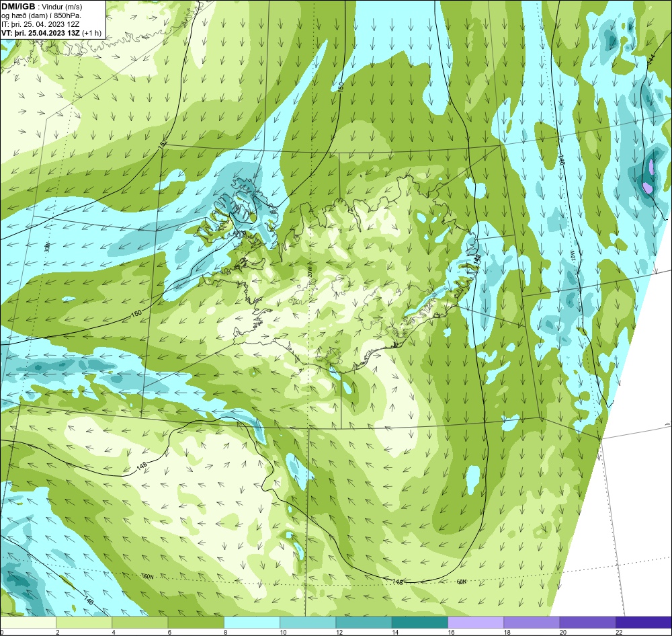Click the 6–8 m/s dark green legend swatch
The height and width of the screenshot is (636, 672).
click(x=196, y=622)
